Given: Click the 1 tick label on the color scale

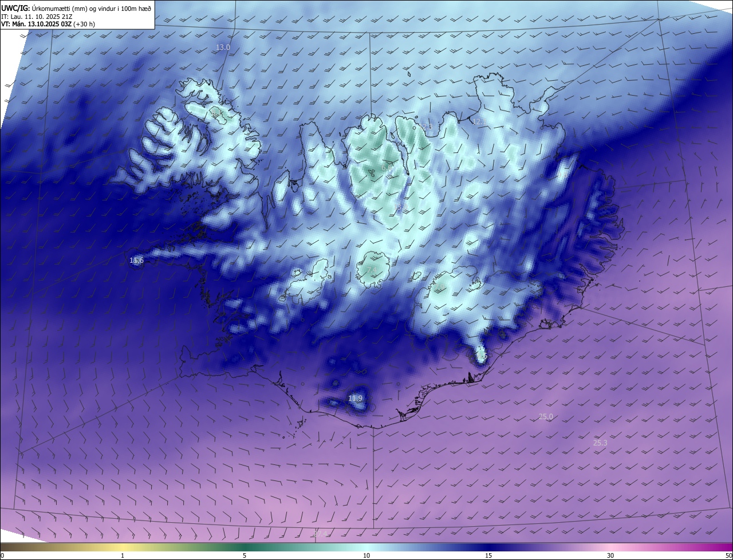Looking at the screenshot, I should point(123,555).
